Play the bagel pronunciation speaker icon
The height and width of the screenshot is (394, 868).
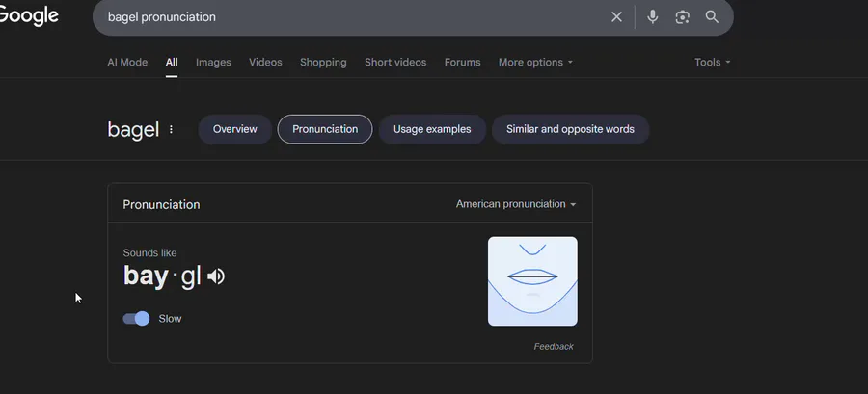pyautogui.click(x=216, y=276)
